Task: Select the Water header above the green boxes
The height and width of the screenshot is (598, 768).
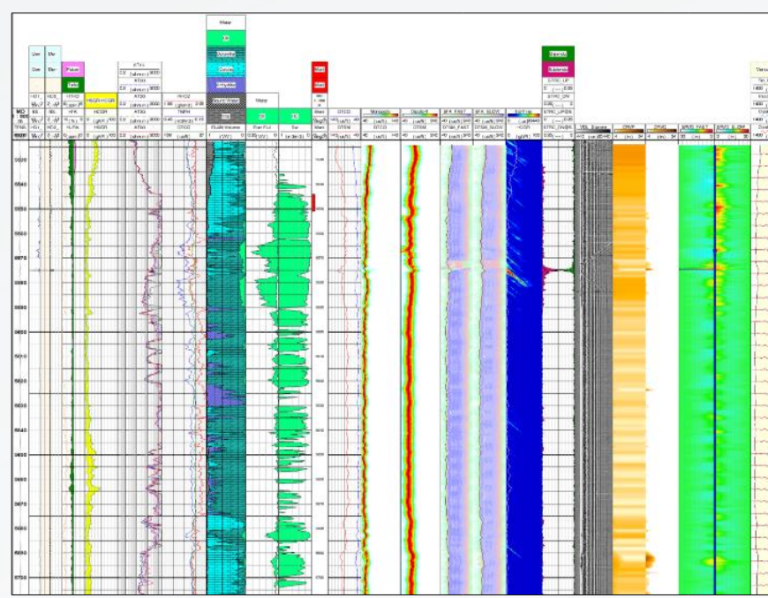Action: click(x=259, y=100)
